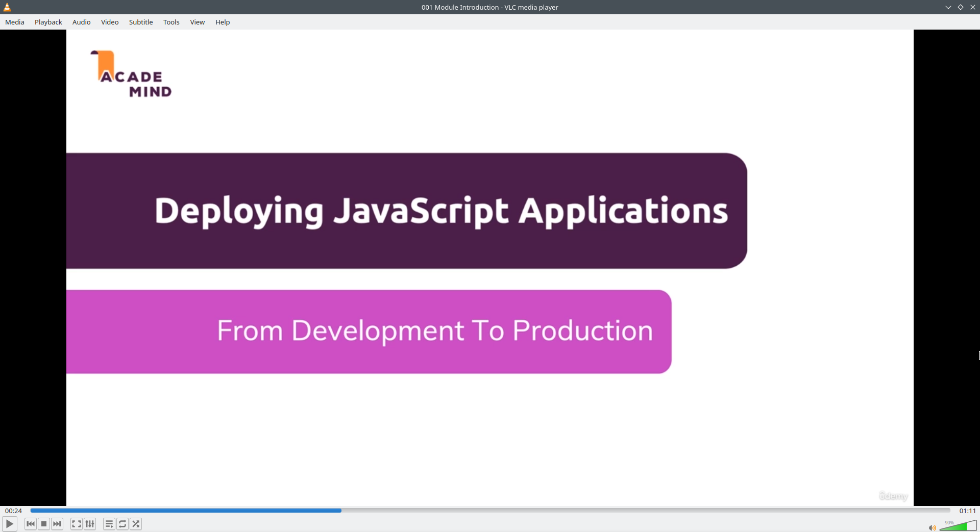Click the total duration label 01:11

(x=967, y=511)
